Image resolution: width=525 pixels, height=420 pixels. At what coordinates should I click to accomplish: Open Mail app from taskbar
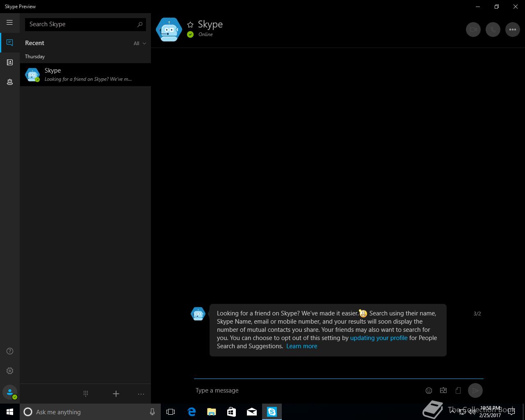coord(252,412)
